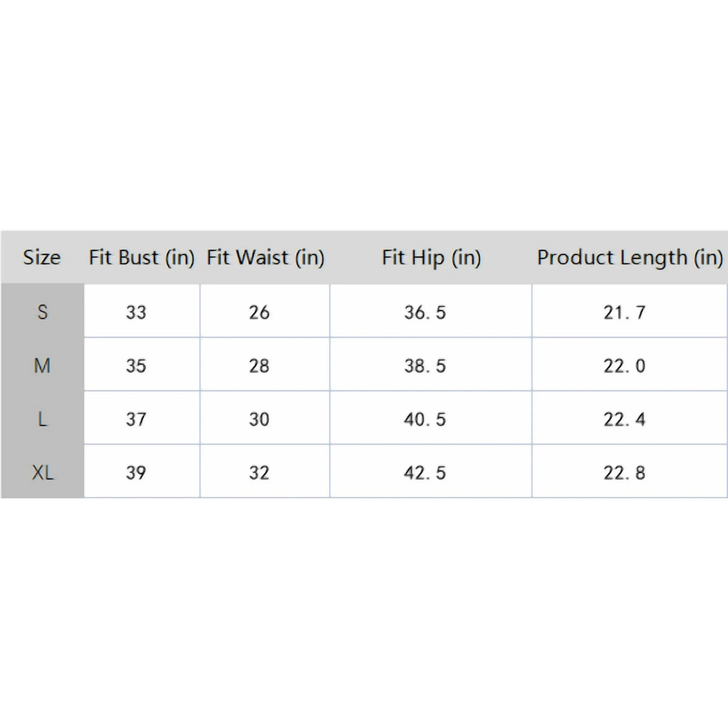Click the Fit Bust (in) header
The image size is (728, 728).
pyautogui.click(x=142, y=257)
